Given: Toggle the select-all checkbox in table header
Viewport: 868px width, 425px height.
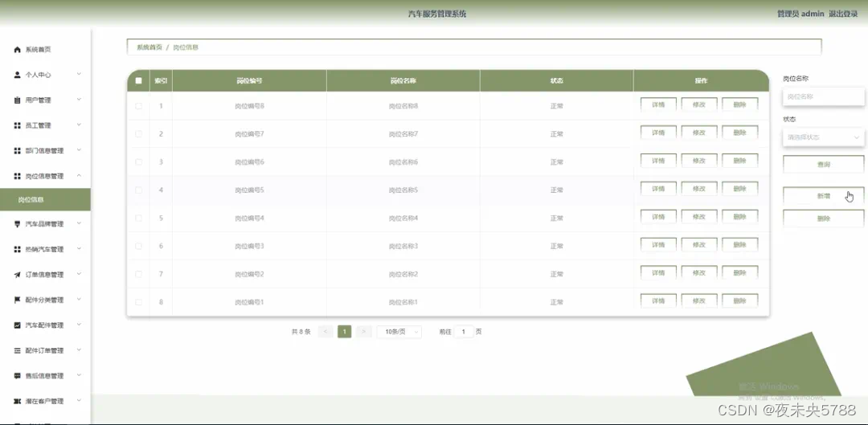Looking at the screenshot, I should point(138,80).
